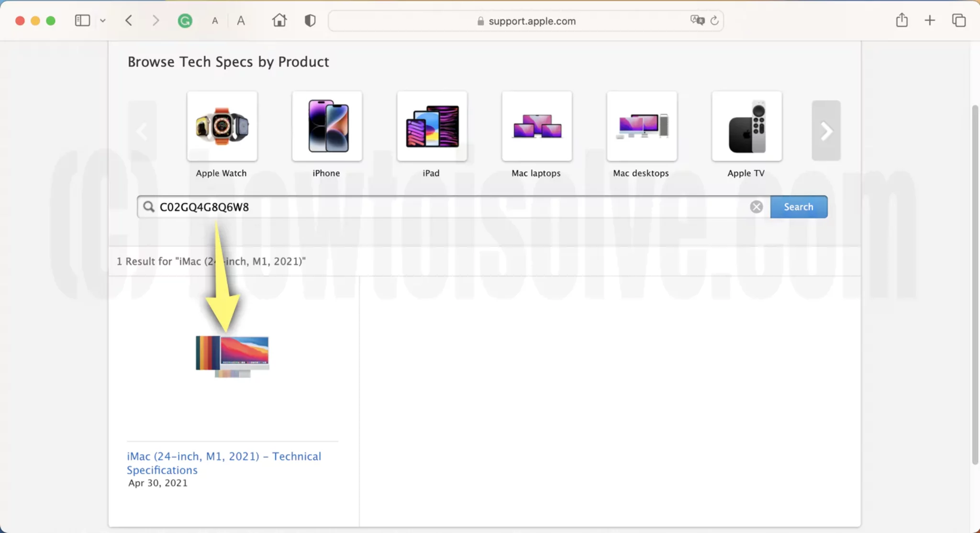The width and height of the screenshot is (980, 533).
Task: Click the Apple Watch label
Action: [221, 173]
